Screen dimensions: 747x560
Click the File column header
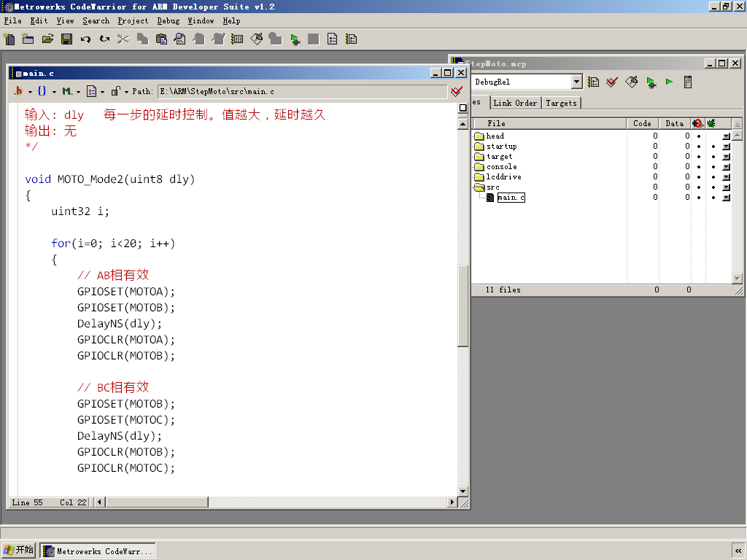[549, 123]
